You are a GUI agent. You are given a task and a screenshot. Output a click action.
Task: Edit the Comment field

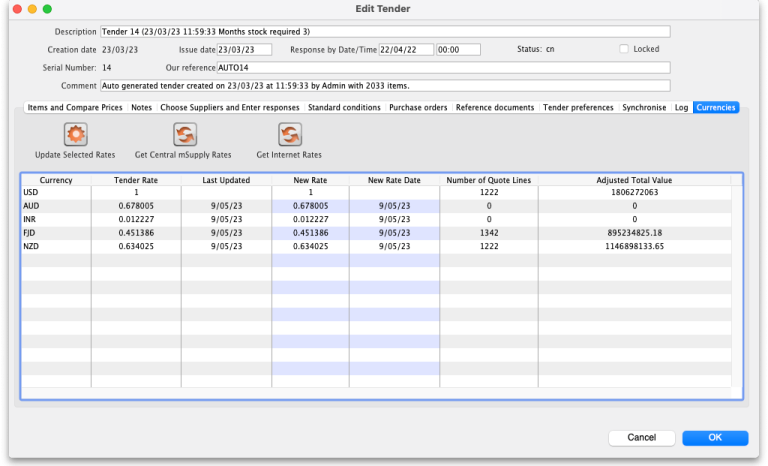(x=385, y=86)
